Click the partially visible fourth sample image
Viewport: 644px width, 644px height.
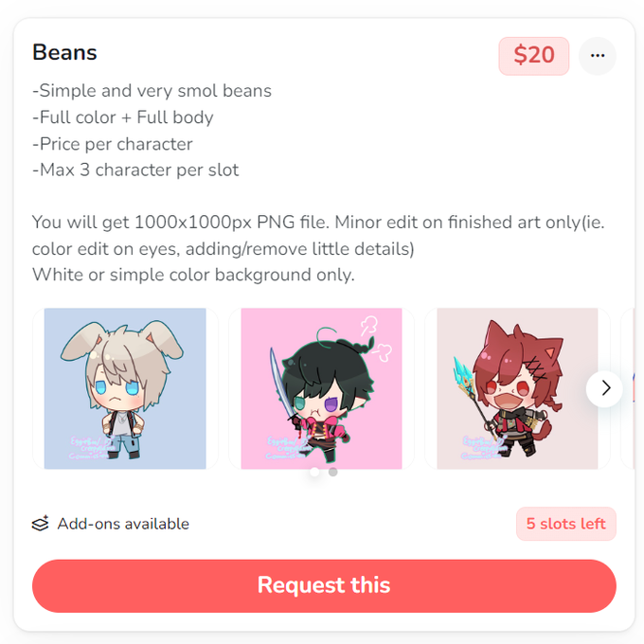pyautogui.click(x=629, y=388)
